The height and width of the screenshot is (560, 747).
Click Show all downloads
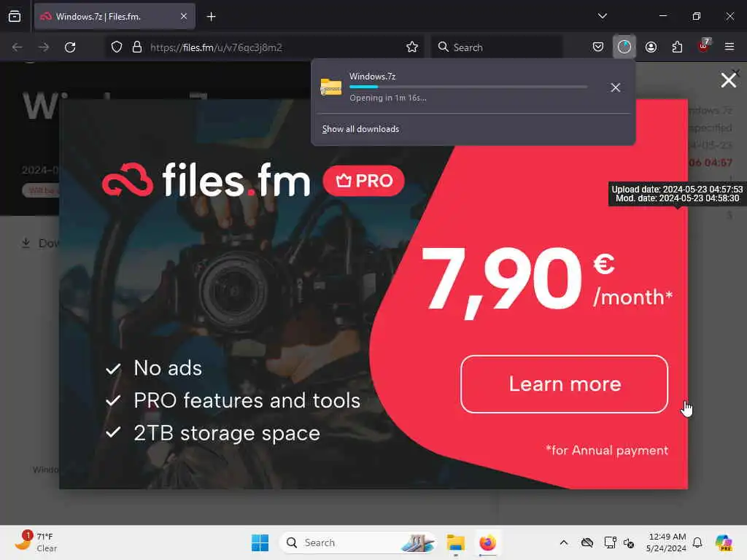tap(360, 129)
